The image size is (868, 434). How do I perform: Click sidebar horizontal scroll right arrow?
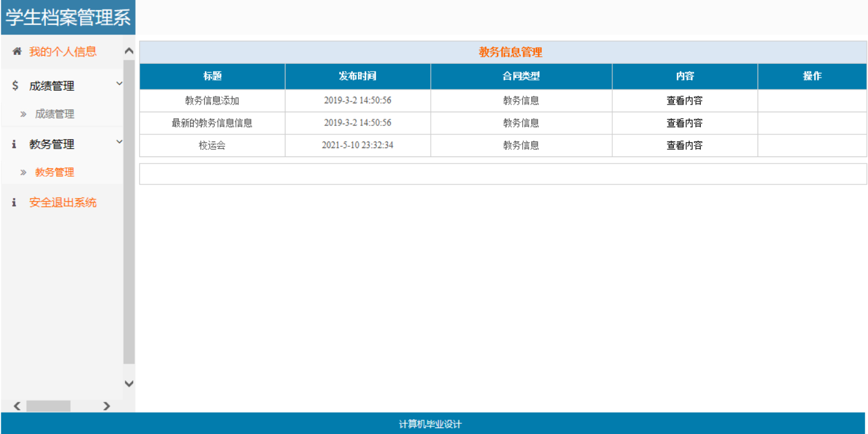pos(106,406)
